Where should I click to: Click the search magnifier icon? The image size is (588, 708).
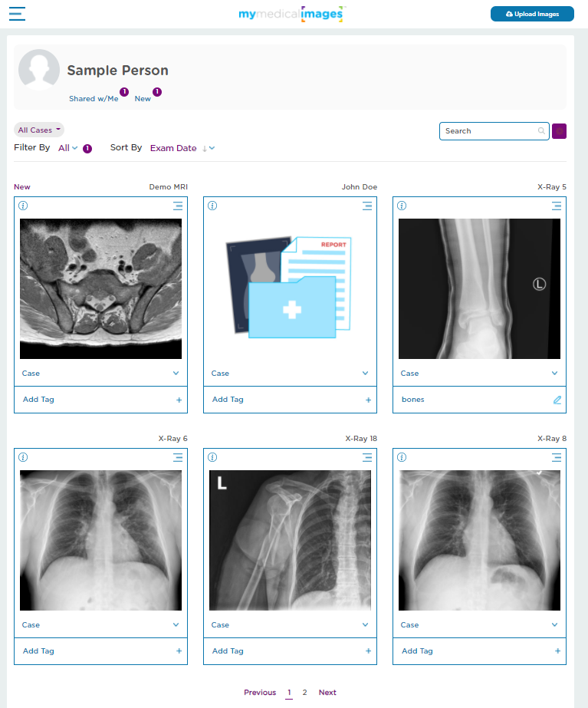(541, 131)
